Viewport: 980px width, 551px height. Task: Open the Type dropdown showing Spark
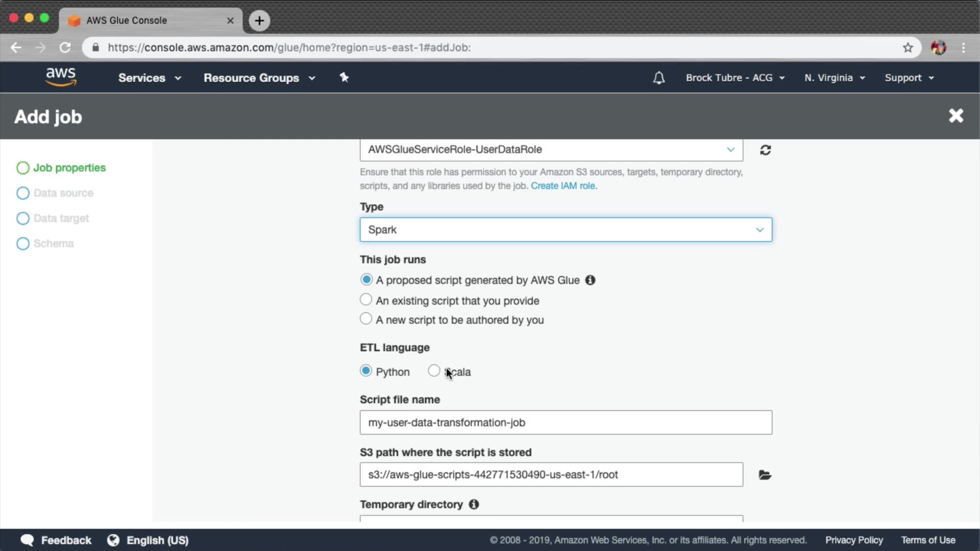(566, 230)
